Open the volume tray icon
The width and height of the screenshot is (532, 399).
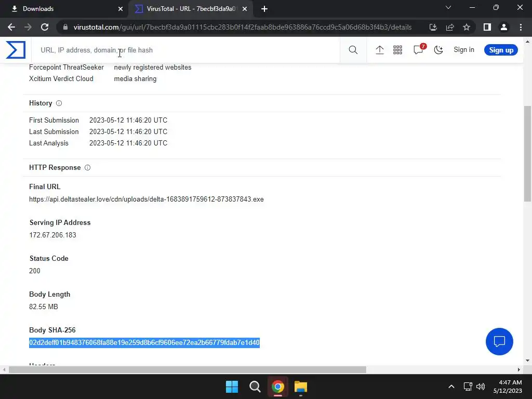click(x=481, y=387)
